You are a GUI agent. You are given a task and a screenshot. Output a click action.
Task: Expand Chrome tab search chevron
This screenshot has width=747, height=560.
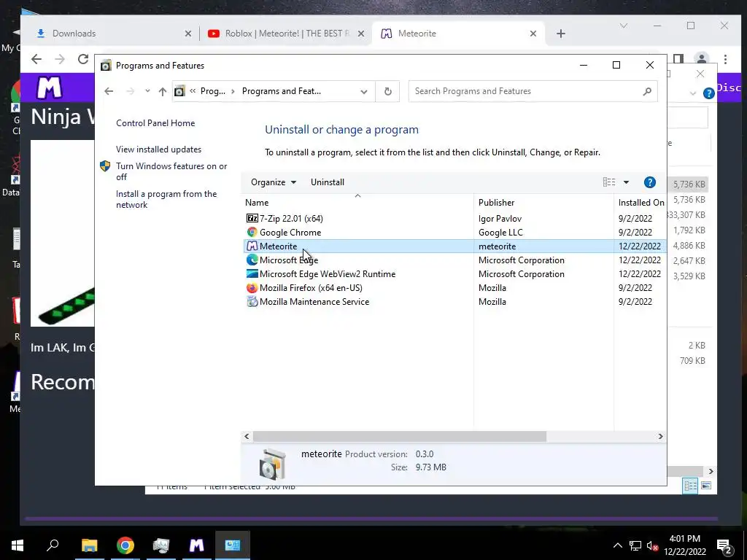coord(623,26)
